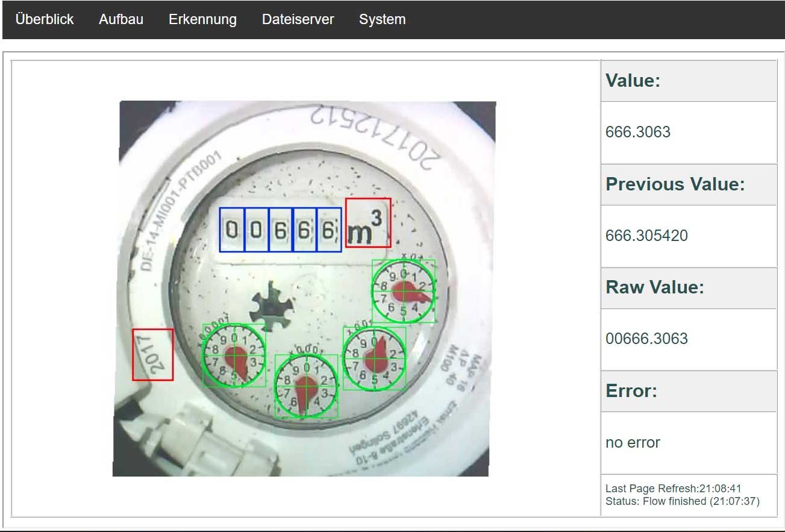
Task: Open the System menu
Action: point(382,19)
